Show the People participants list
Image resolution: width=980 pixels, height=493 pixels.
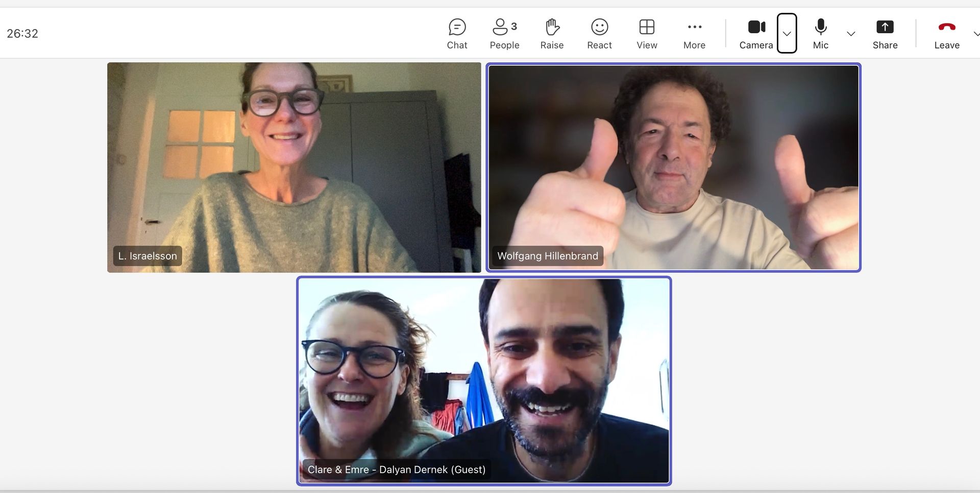click(504, 34)
